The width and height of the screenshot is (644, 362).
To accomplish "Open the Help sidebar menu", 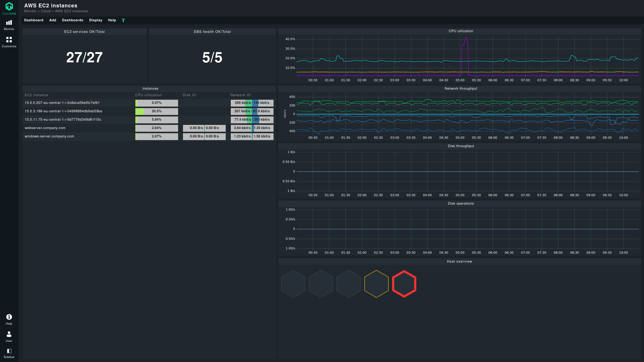I will click(9, 320).
